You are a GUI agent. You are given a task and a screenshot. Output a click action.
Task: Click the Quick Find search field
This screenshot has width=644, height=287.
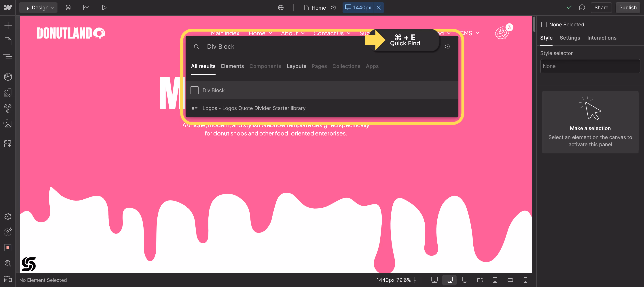[322, 46]
